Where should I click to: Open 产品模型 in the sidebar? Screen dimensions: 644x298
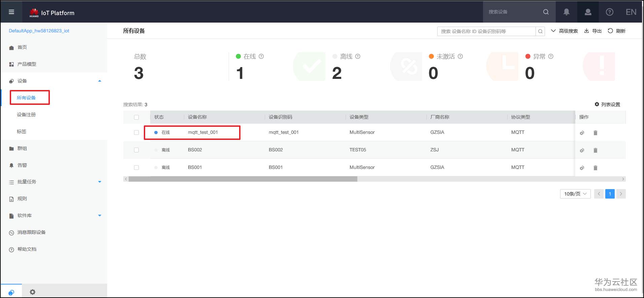tap(27, 64)
